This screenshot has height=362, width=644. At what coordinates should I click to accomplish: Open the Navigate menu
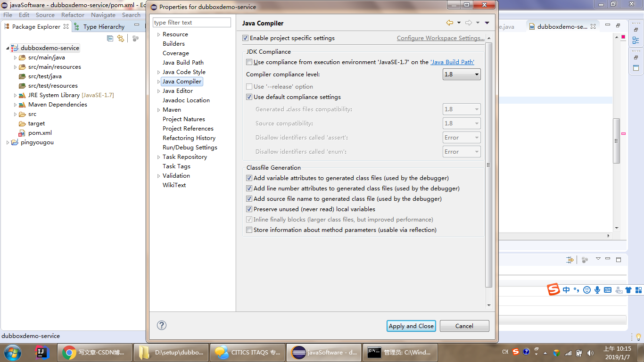point(103,15)
